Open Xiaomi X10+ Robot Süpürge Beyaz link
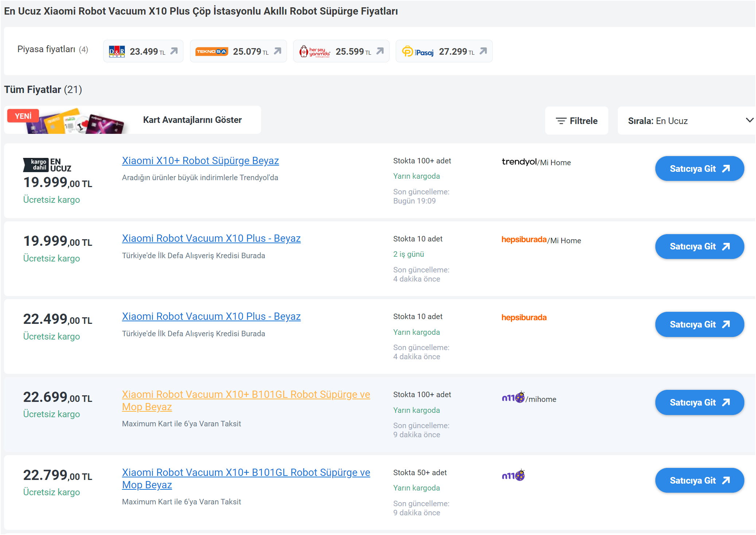This screenshot has height=535, width=756. (200, 160)
